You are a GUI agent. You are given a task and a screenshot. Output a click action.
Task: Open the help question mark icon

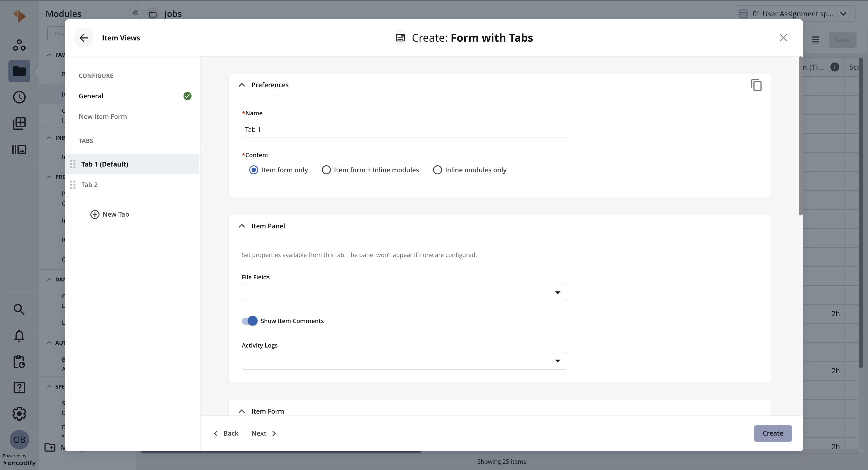click(x=19, y=388)
